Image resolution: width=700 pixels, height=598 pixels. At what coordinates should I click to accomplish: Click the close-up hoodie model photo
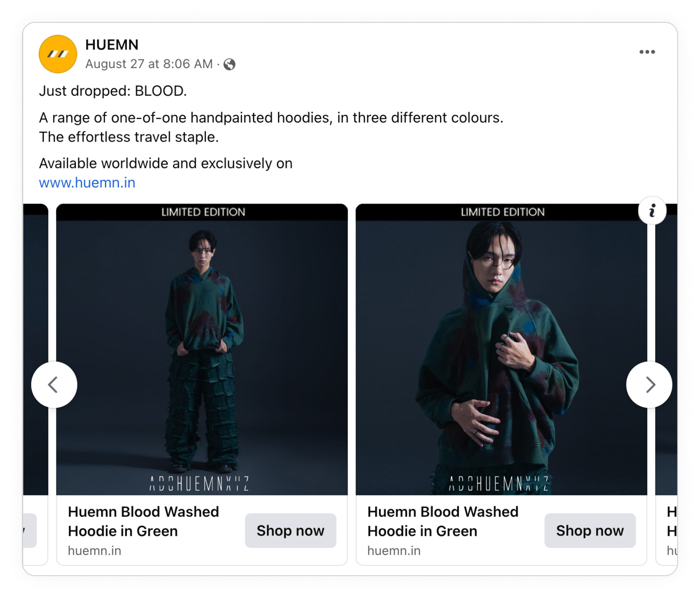(x=503, y=344)
